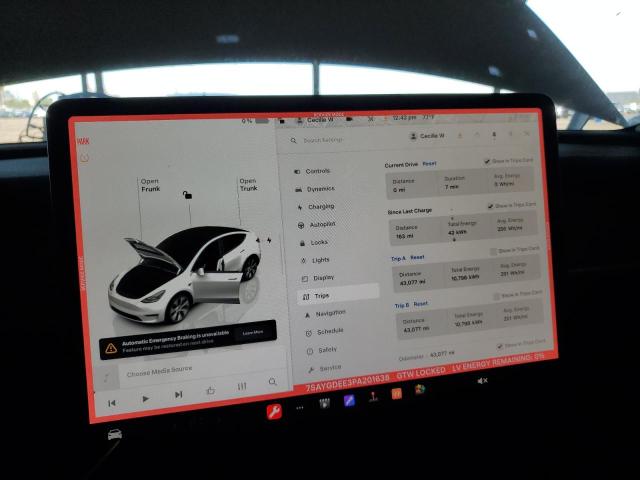Reset the Trip A data
Image resolution: width=640 pixels, height=480 pixels.
click(417, 258)
